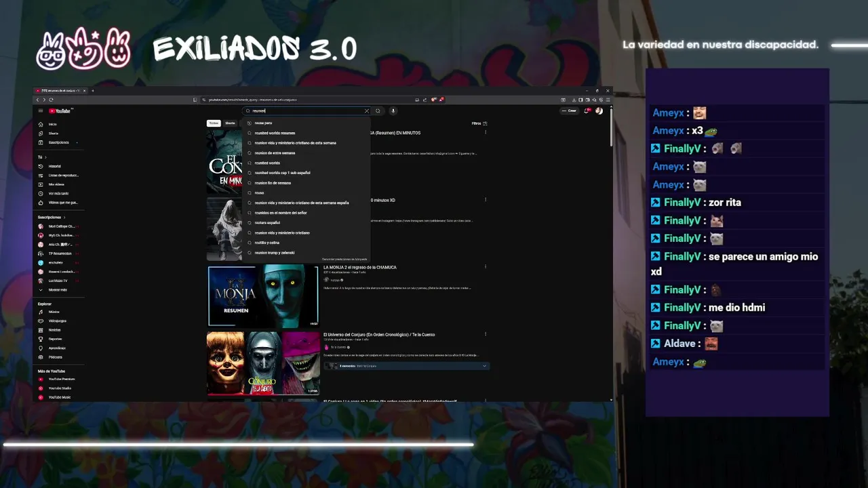
Task: Open the notifications bell
Action: 588,110
